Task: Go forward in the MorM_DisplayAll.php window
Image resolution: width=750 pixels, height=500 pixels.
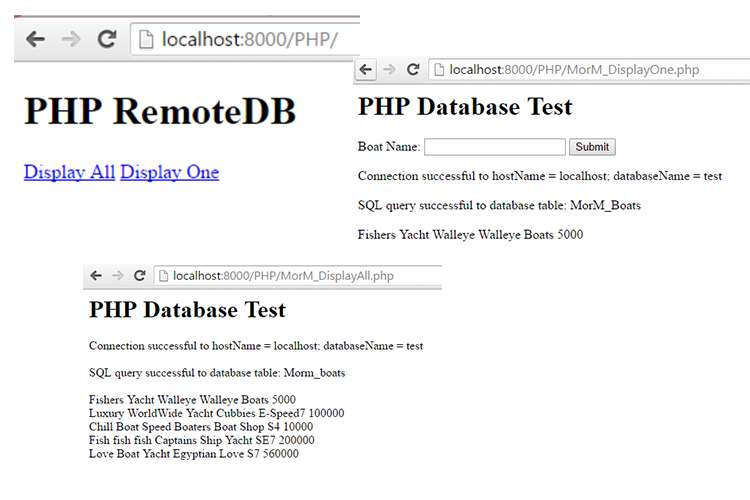Action: coord(118,276)
